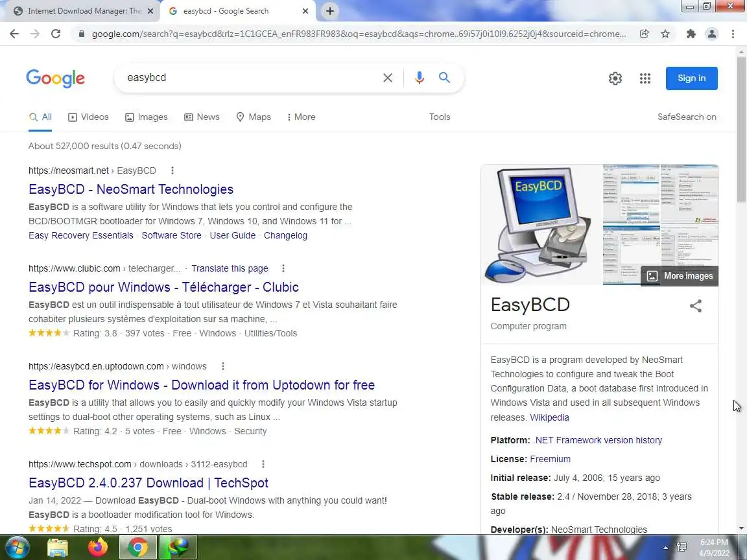
Task: Open the Chrome three-dot menu
Action: [x=733, y=34]
